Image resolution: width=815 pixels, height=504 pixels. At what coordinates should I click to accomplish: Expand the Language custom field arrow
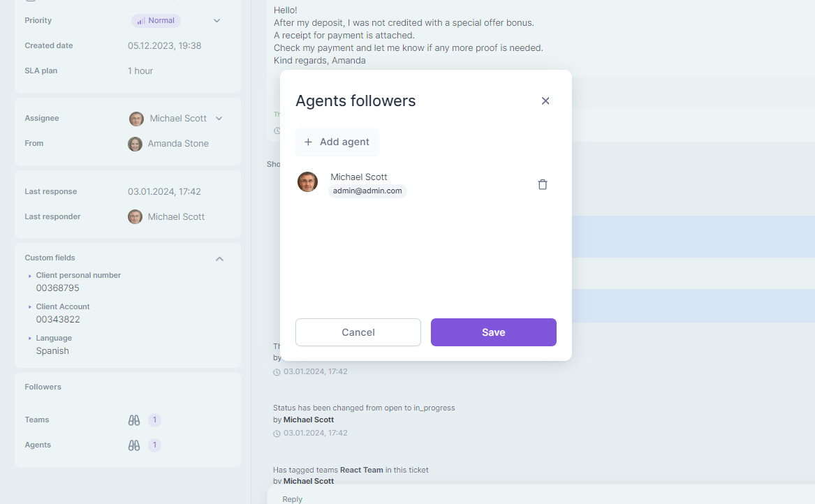(x=30, y=339)
